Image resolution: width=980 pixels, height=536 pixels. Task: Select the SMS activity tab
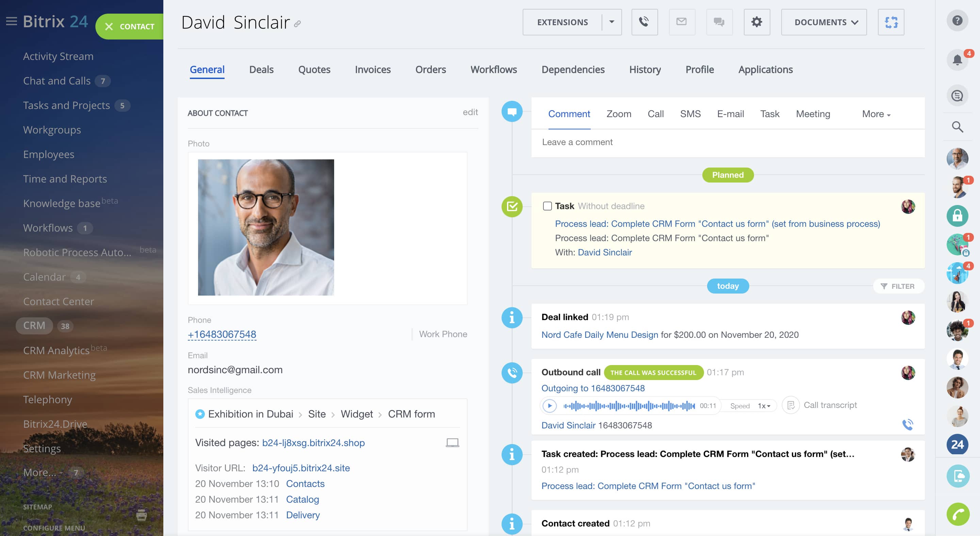(690, 114)
